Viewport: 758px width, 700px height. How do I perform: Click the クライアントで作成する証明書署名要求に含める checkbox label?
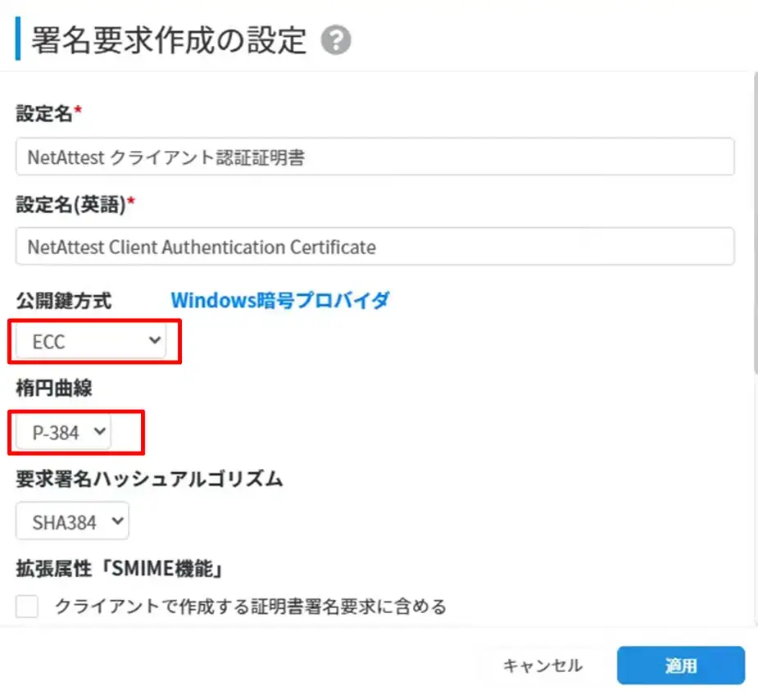(x=250, y=607)
